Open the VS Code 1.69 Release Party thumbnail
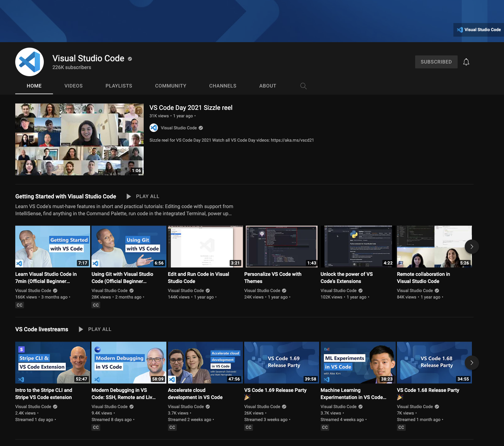504x446 pixels. point(282,362)
